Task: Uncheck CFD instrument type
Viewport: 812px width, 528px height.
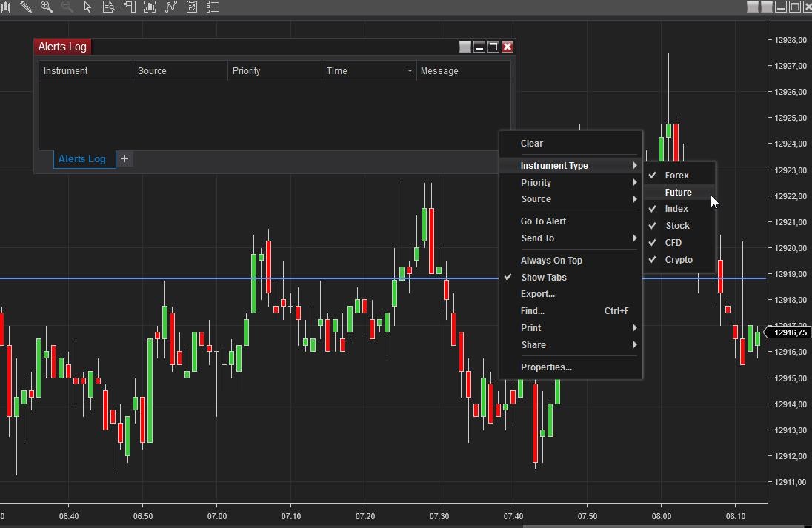Action: point(679,243)
